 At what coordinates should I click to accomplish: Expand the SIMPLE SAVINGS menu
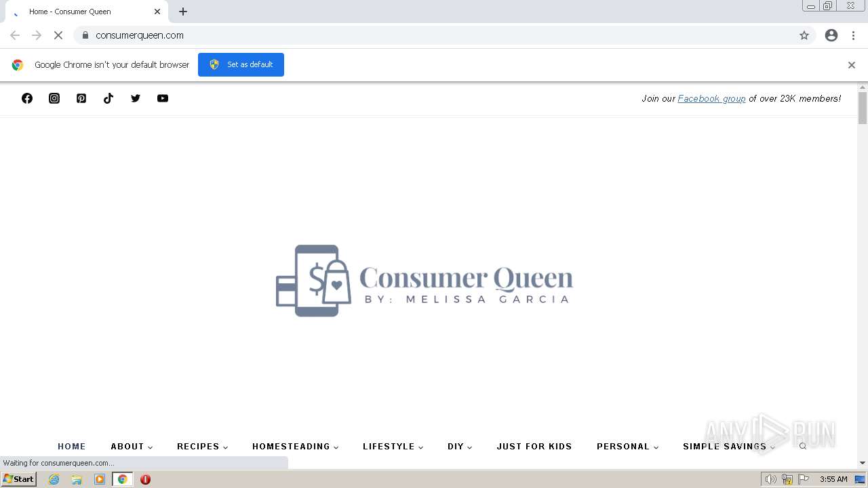point(729,446)
